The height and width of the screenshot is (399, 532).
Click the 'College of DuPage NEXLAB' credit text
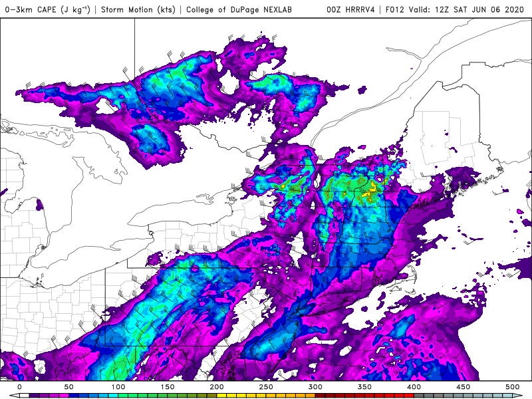[x=239, y=9]
